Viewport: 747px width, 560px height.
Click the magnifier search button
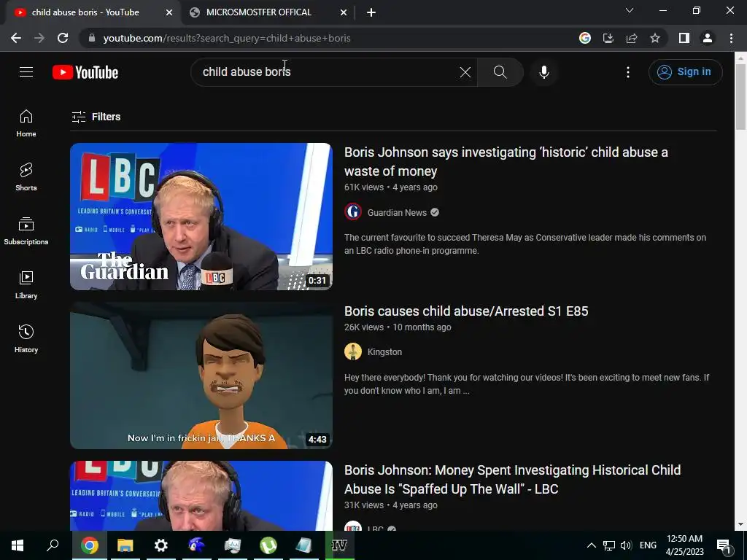click(x=500, y=72)
